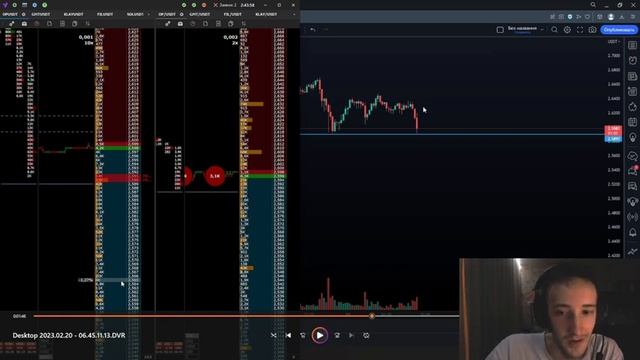
Task: Skip to next video in the player
Action: pos(351,336)
